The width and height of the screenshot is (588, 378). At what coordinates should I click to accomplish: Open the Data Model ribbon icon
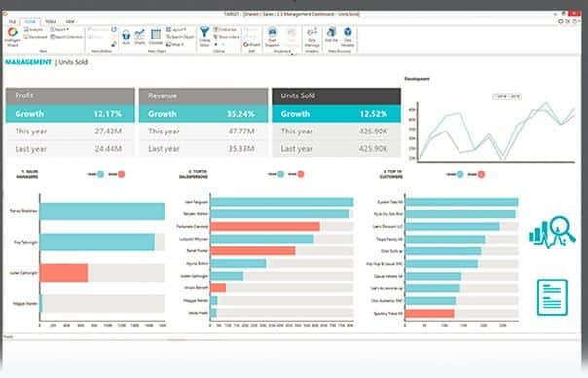348,37
